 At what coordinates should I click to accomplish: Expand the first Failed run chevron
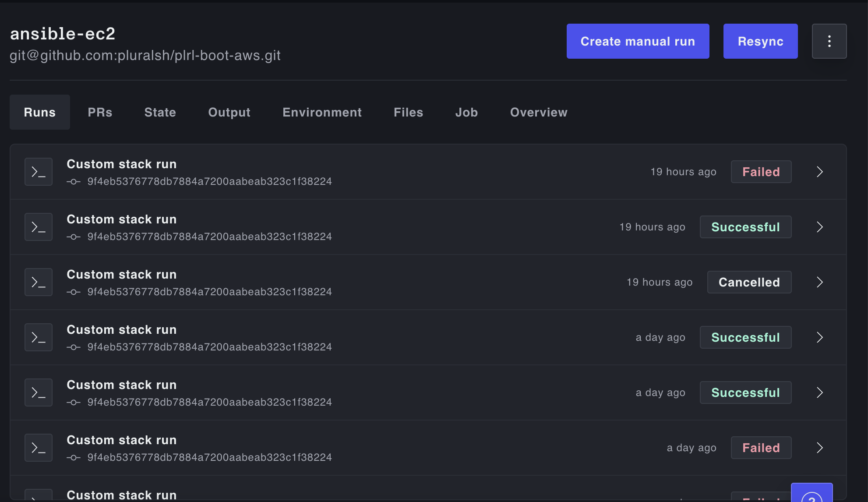tap(819, 172)
